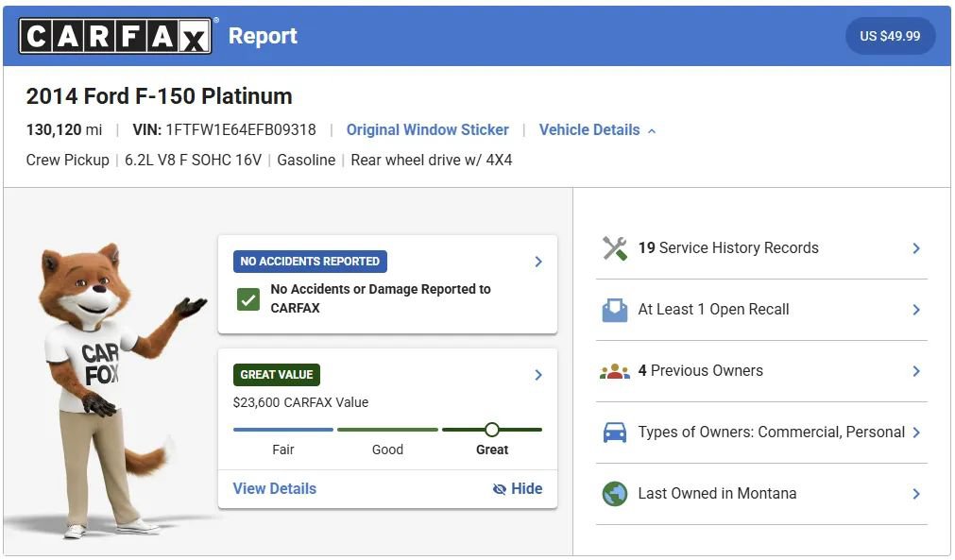Open the 4 Previous Owners row
Image resolution: width=955 pixels, height=560 pixels.
[x=761, y=371]
